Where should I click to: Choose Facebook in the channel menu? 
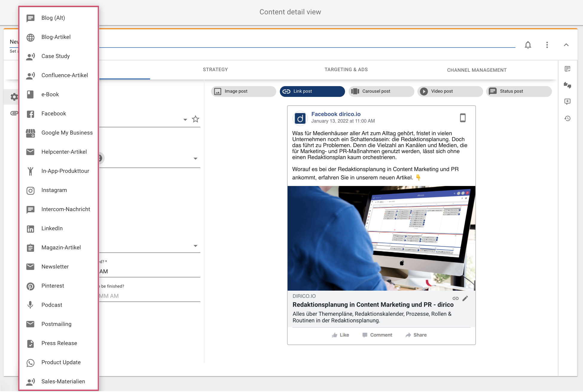pos(59,114)
